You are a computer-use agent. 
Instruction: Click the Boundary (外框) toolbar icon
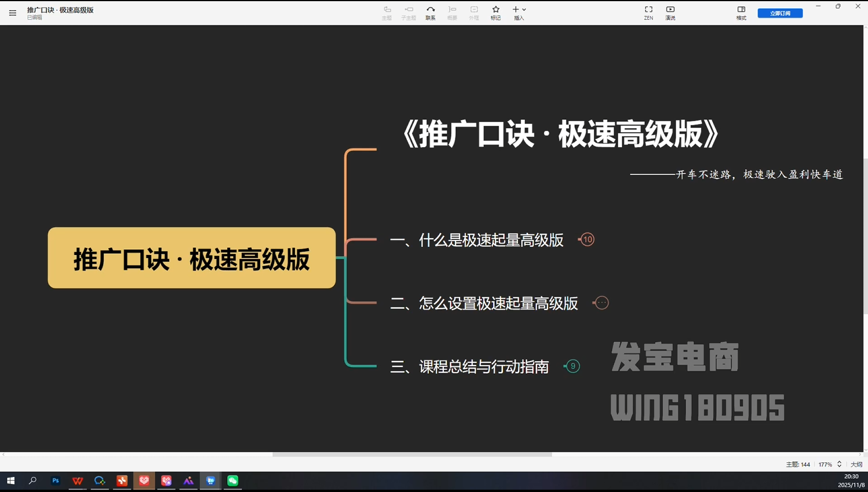tap(473, 12)
